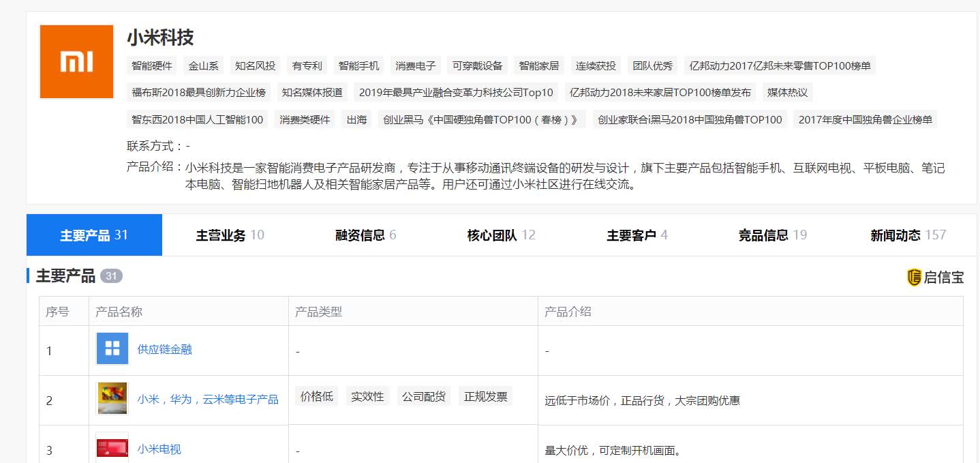Open the 核心团队 tab
980x463 pixels.
[501, 235]
